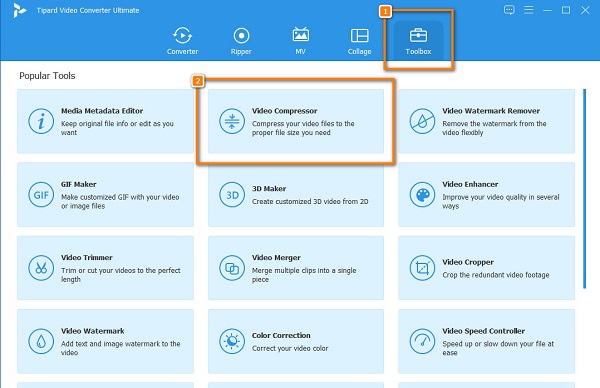Screen dimensions: 600x388
Task: Click the Video Trimmer scissors icon
Action: (41, 268)
